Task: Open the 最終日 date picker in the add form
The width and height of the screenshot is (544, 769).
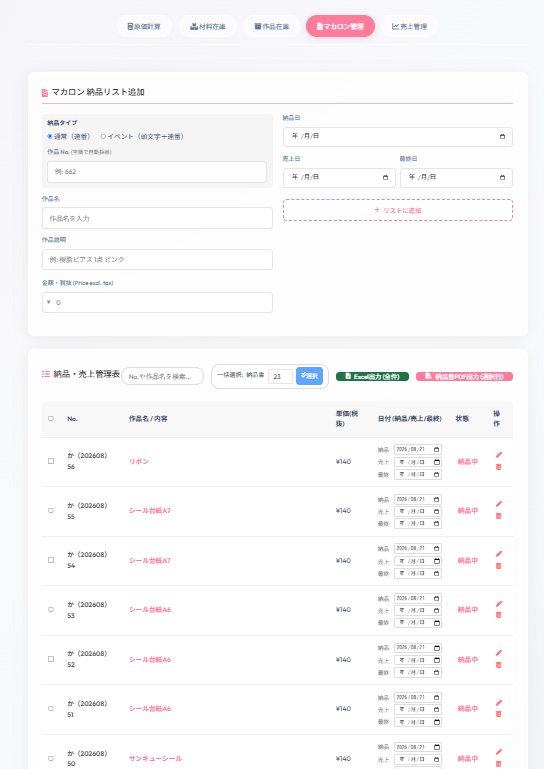Action: (x=502, y=178)
